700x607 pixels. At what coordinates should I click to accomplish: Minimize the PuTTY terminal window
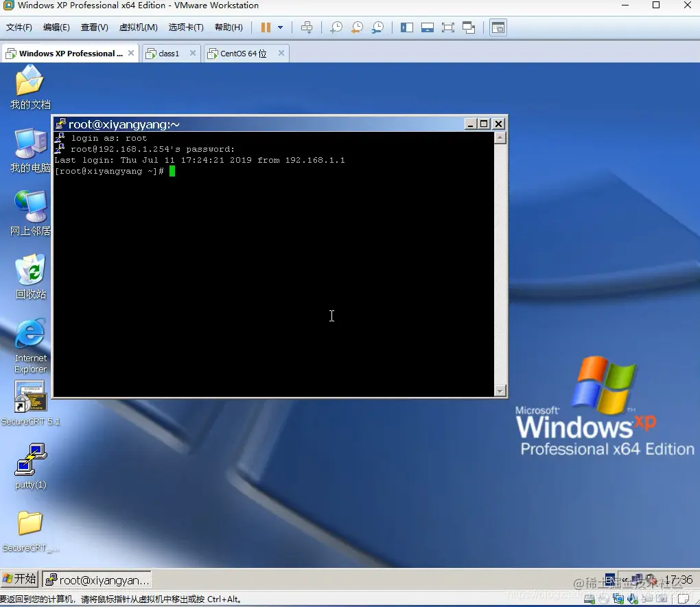point(470,124)
